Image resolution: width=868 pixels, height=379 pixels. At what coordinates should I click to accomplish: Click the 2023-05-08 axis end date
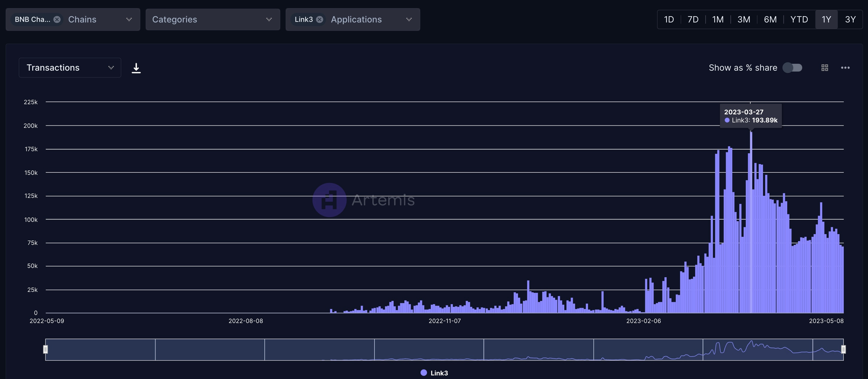826,321
